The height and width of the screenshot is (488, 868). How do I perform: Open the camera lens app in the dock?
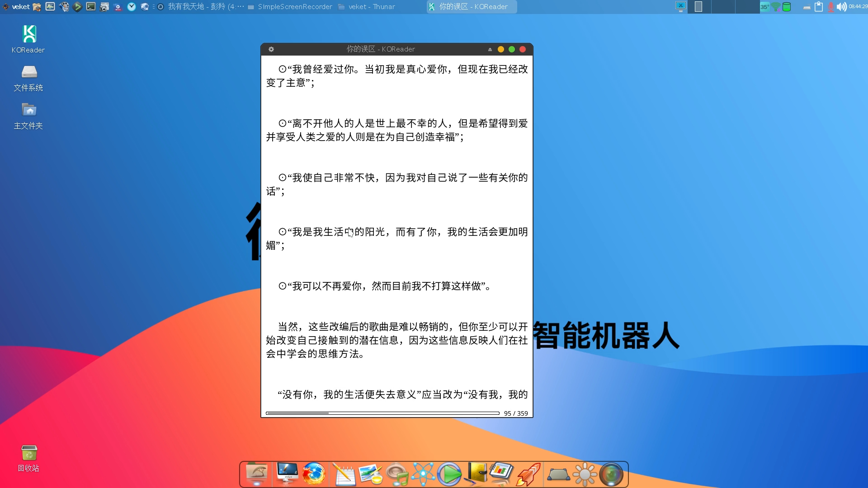pyautogui.click(x=611, y=474)
